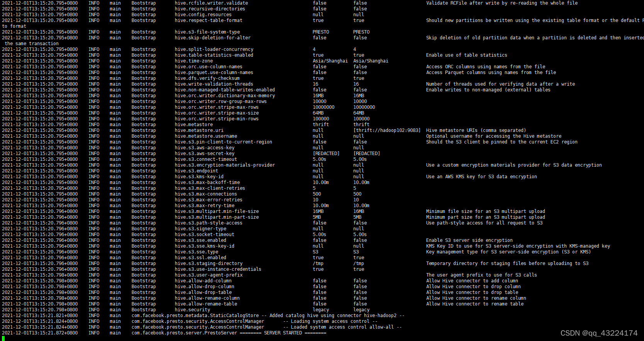Click hive.s3.sse.enabled property

(200, 240)
